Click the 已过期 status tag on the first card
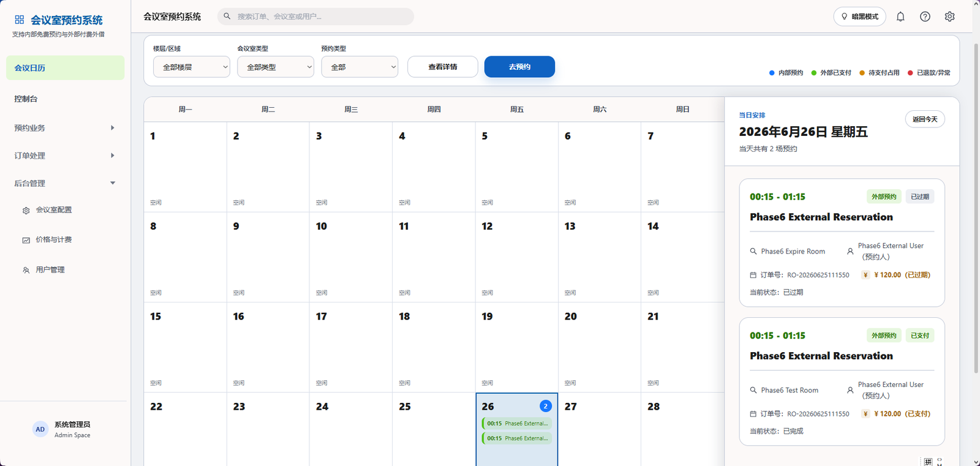 click(x=920, y=197)
